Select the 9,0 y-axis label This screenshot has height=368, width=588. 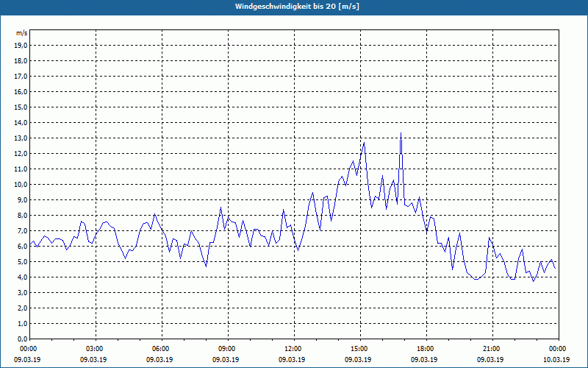pyautogui.click(x=22, y=200)
